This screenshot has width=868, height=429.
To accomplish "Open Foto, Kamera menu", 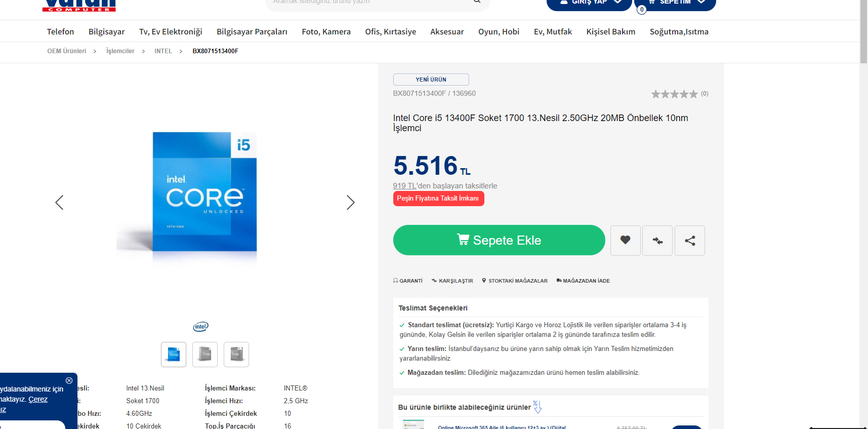I will pos(326,31).
